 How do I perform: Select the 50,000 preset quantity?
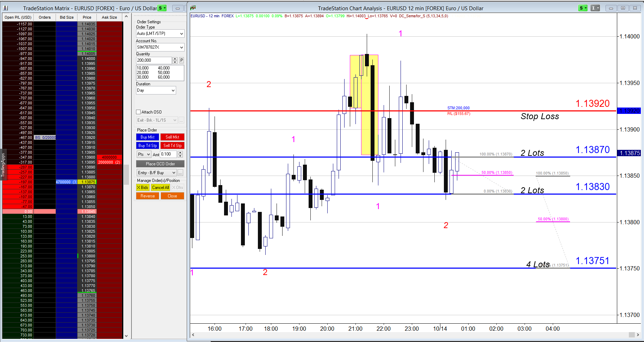(164, 73)
